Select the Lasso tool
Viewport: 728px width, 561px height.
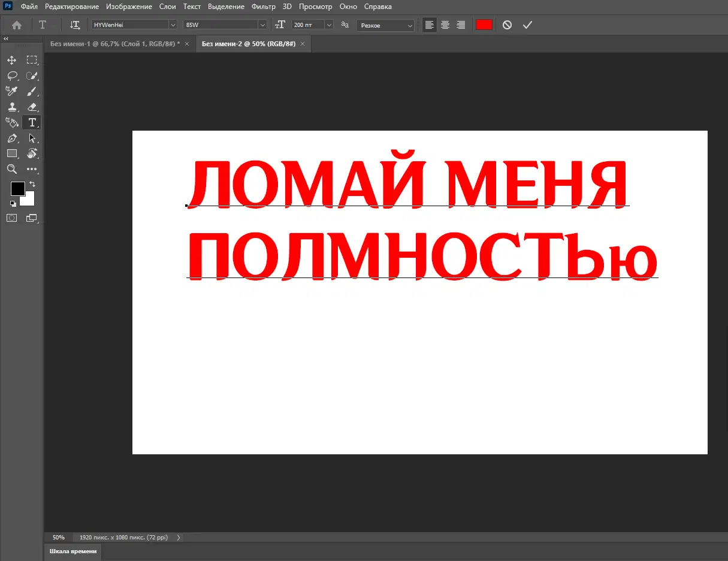point(11,76)
